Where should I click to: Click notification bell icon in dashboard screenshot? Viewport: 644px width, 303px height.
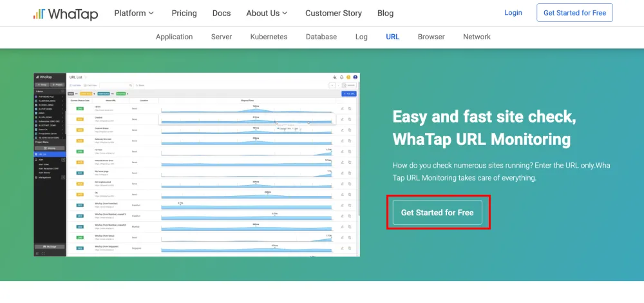(x=342, y=77)
